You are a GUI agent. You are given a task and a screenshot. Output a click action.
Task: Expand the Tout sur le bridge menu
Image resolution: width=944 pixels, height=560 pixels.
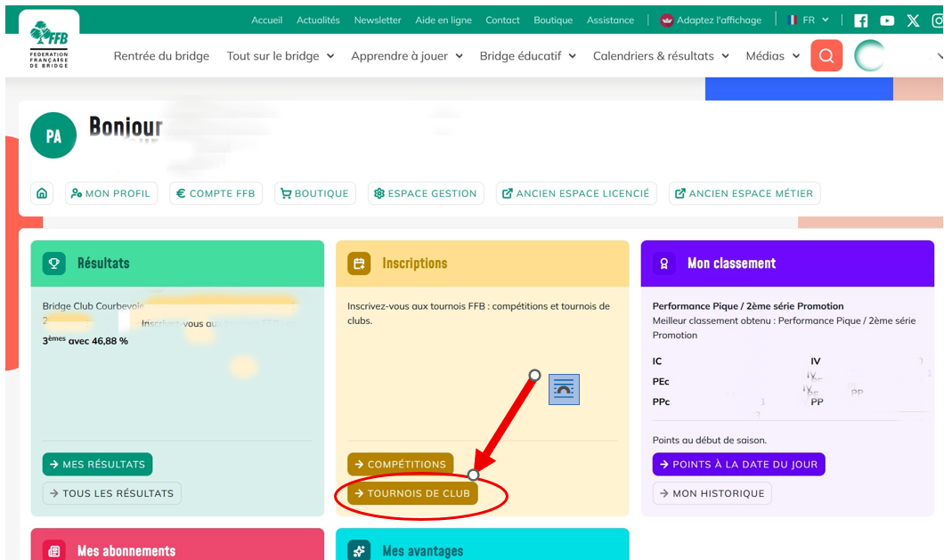[x=280, y=56]
